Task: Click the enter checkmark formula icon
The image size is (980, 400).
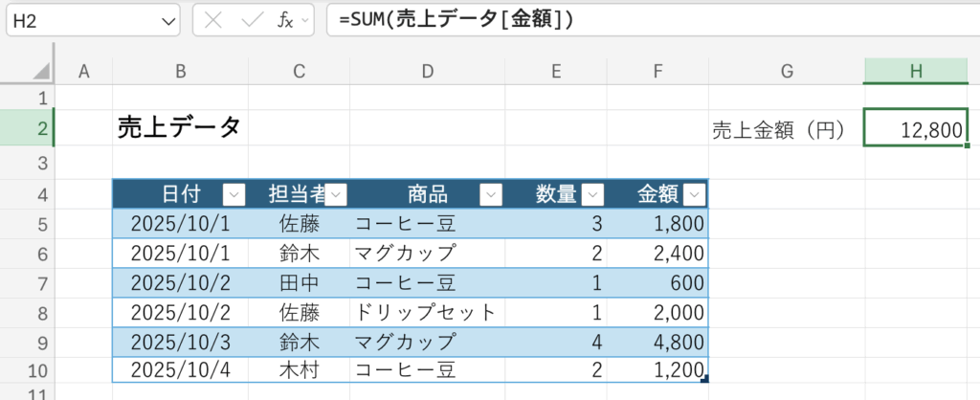Action: (x=251, y=20)
